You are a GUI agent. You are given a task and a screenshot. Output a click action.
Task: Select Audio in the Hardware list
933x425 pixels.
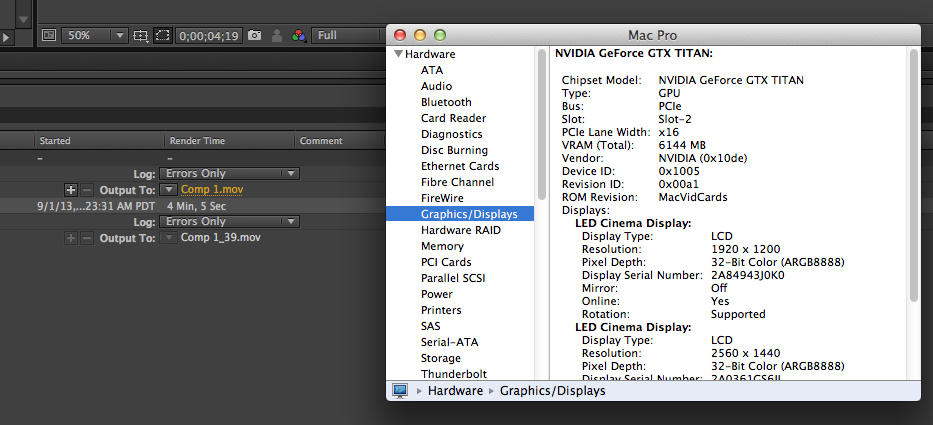(437, 86)
